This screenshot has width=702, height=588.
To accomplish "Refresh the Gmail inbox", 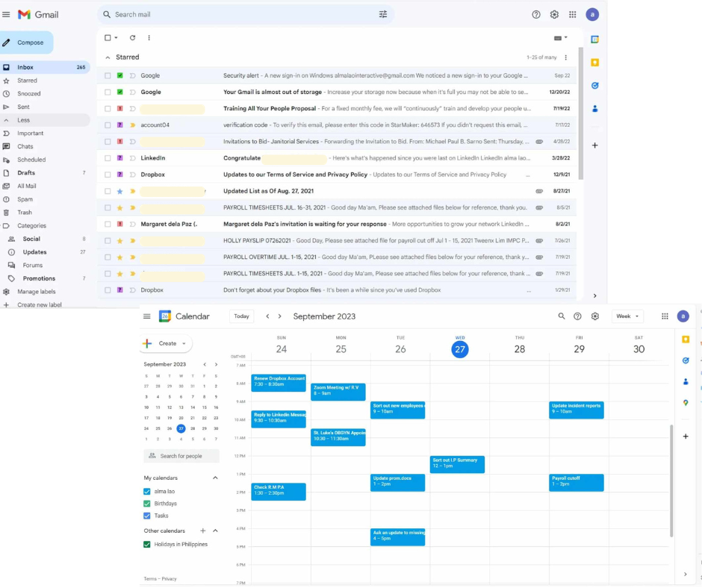I will (x=132, y=37).
